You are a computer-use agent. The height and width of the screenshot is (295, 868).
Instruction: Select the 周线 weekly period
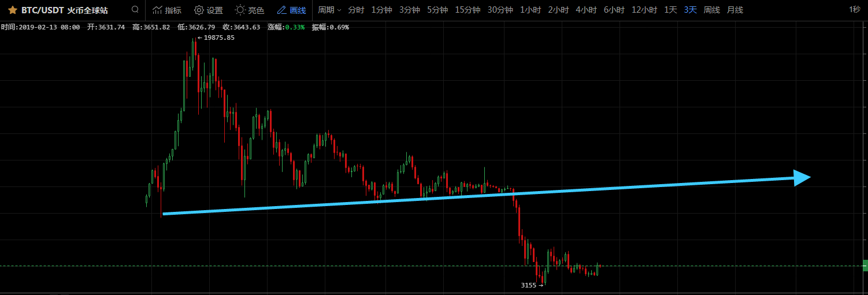(x=711, y=10)
